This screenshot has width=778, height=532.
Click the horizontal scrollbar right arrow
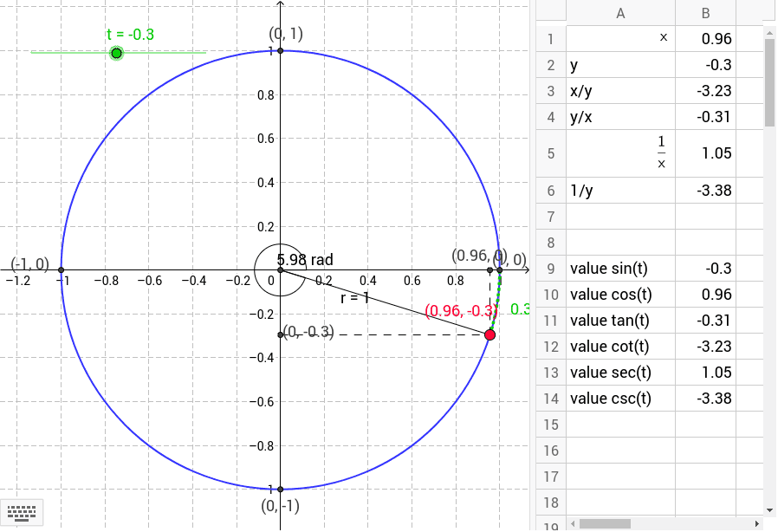756,523
